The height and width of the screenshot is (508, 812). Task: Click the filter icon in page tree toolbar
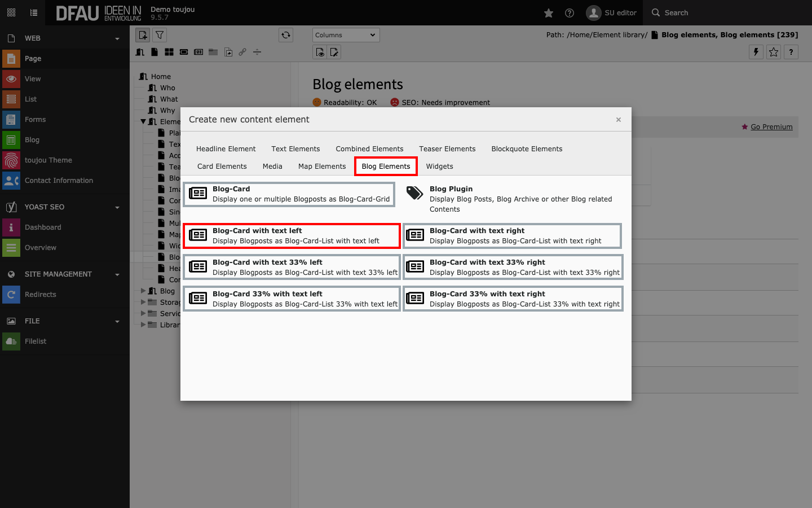[x=160, y=35]
